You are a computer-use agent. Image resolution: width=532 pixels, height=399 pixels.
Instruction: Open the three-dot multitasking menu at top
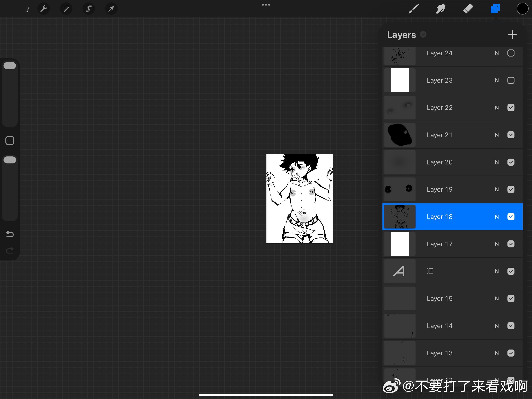pyautogui.click(x=266, y=4)
